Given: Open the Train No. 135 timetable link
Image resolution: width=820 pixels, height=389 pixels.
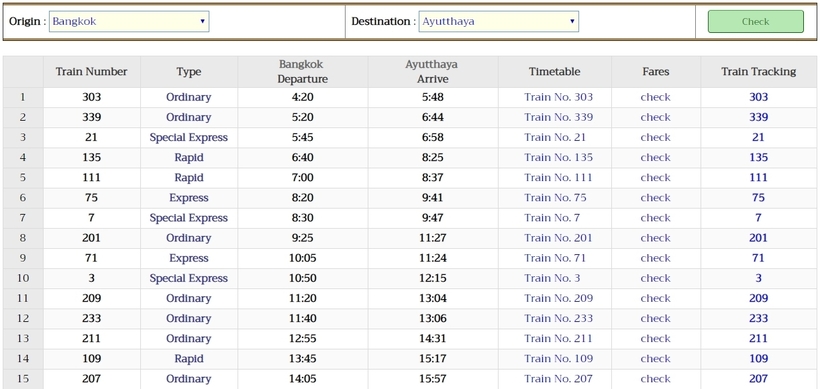Looking at the screenshot, I should (559, 157).
